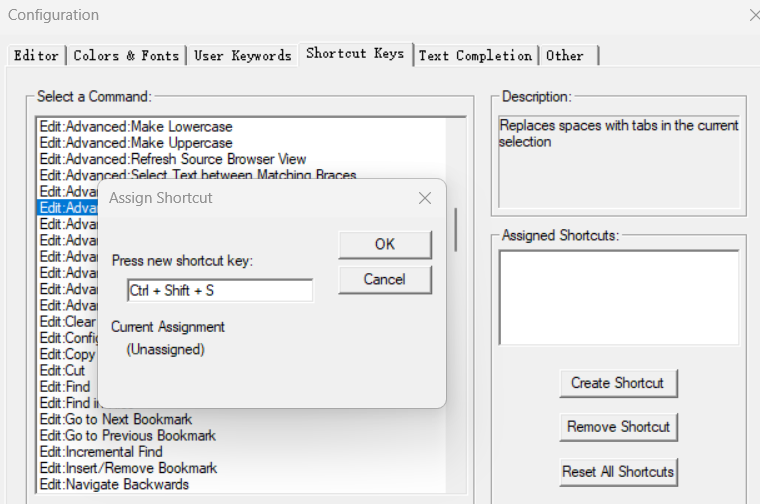Click the Assigned Shortcuts list box
Screen dimensions: 760x504
point(618,297)
